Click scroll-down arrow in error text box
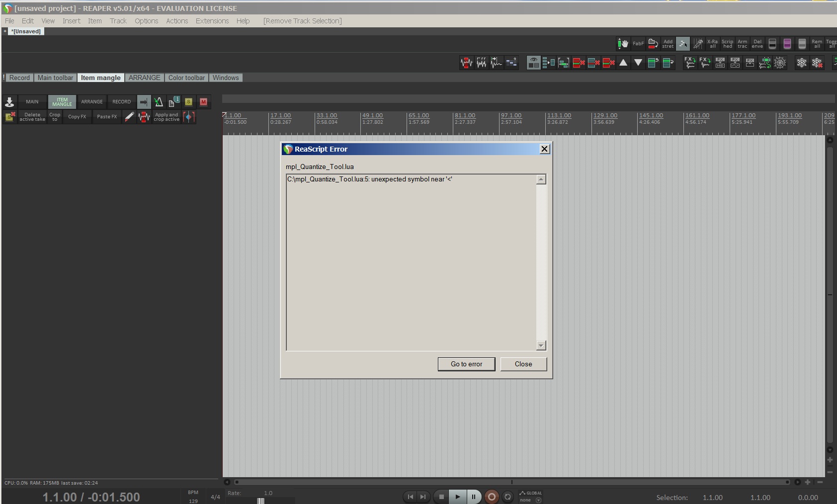 tap(541, 345)
